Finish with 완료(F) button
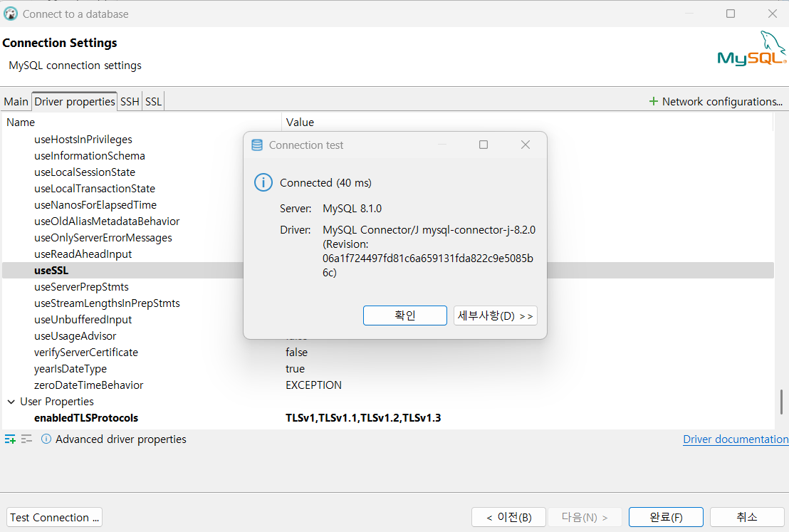This screenshot has width=789, height=532. (666, 518)
